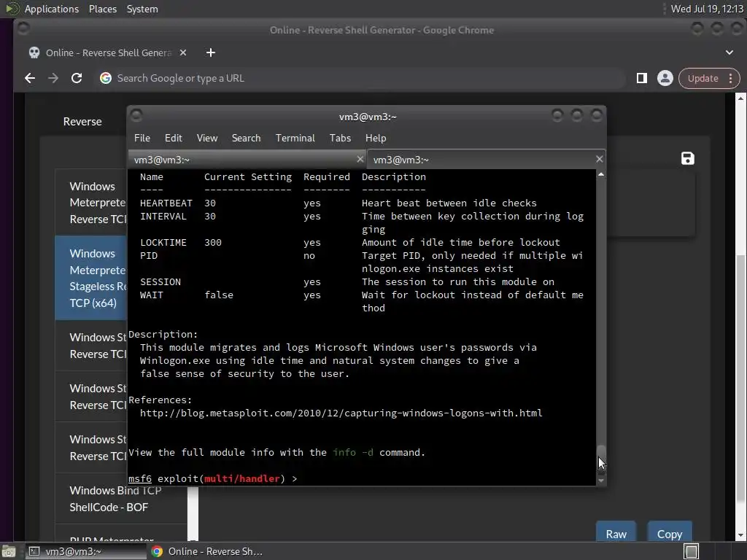747x560 pixels.
Task: Expand Chrome's tab search chevron
Action: [729, 52]
